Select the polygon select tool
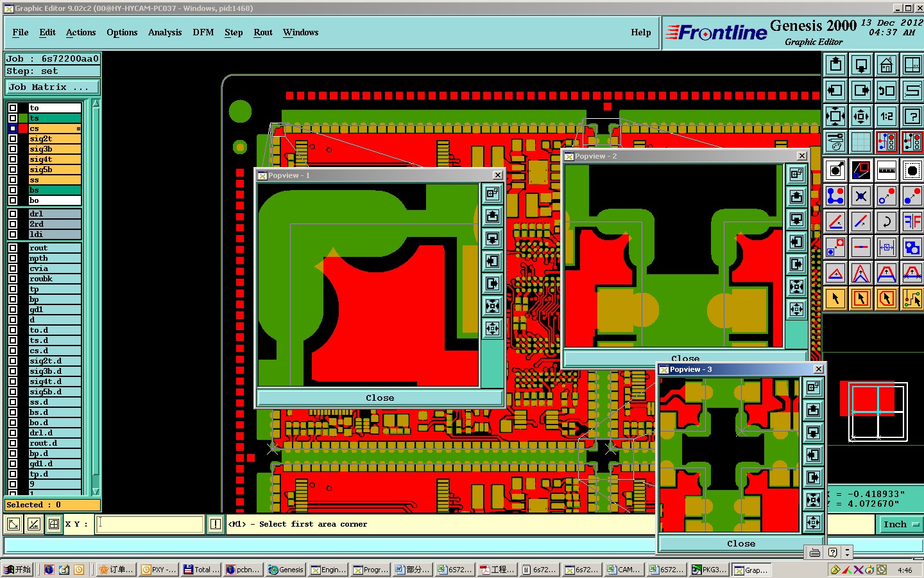 [887, 299]
